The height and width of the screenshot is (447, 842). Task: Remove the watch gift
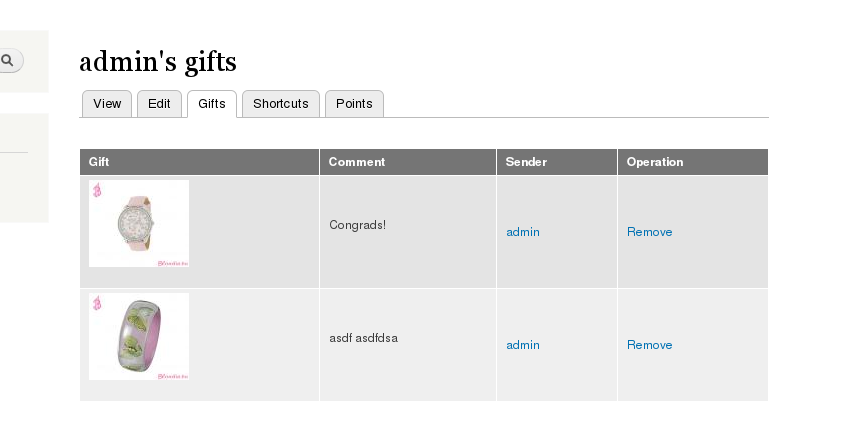click(x=649, y=232)
